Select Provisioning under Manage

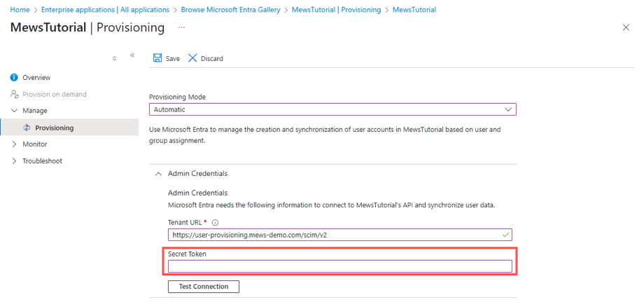coord(69,128)
